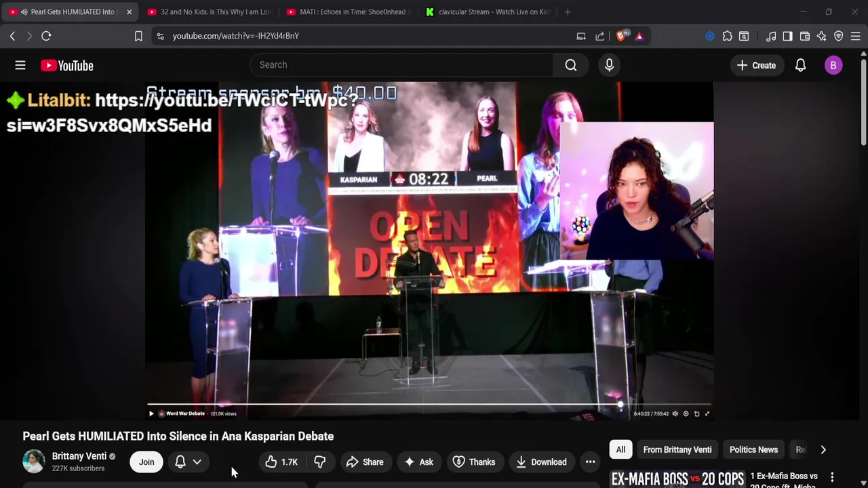Click video title Pearl Gets HUMILIATED Into Silence
868x488 pixels.
(x=178, y=436)
